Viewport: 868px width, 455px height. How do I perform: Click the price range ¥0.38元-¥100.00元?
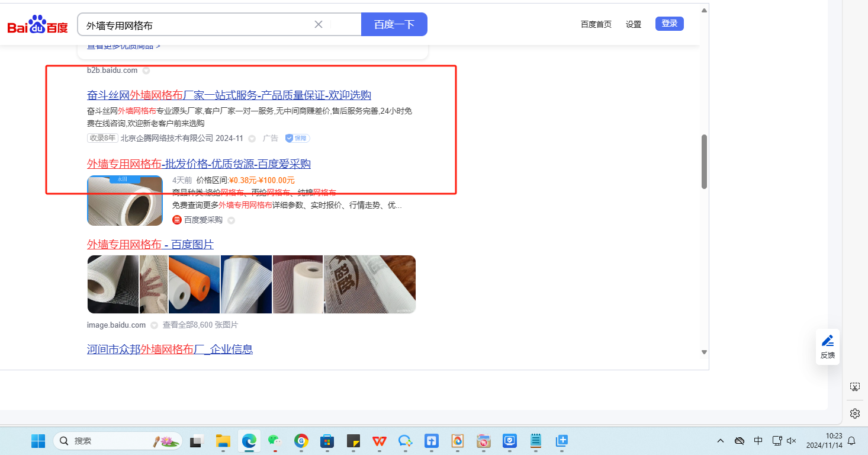(x=262, y=180)
